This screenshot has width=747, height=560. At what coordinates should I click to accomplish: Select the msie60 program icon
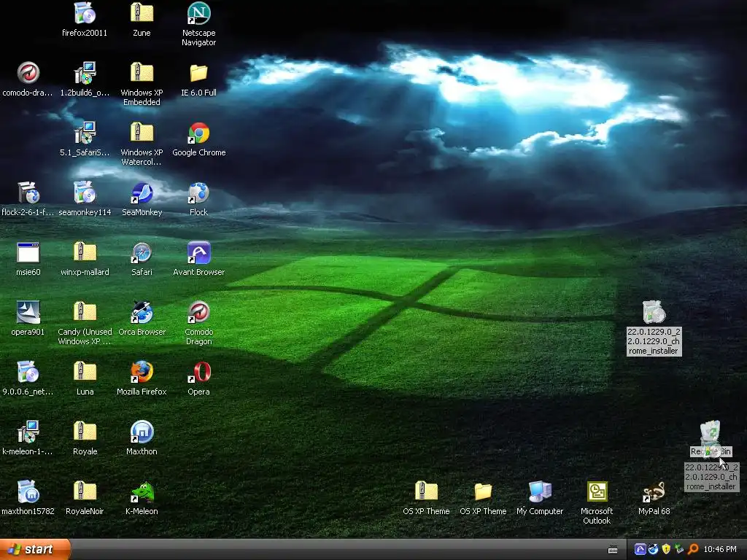coord(28,253)
